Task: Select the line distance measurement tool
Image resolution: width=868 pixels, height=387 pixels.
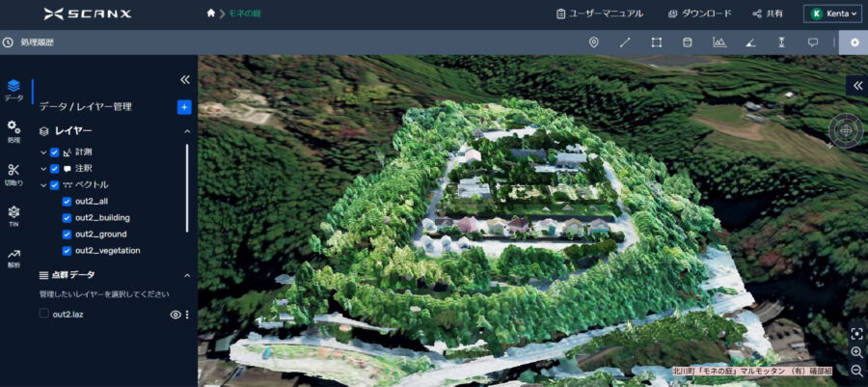Action: tap(625, 42)
